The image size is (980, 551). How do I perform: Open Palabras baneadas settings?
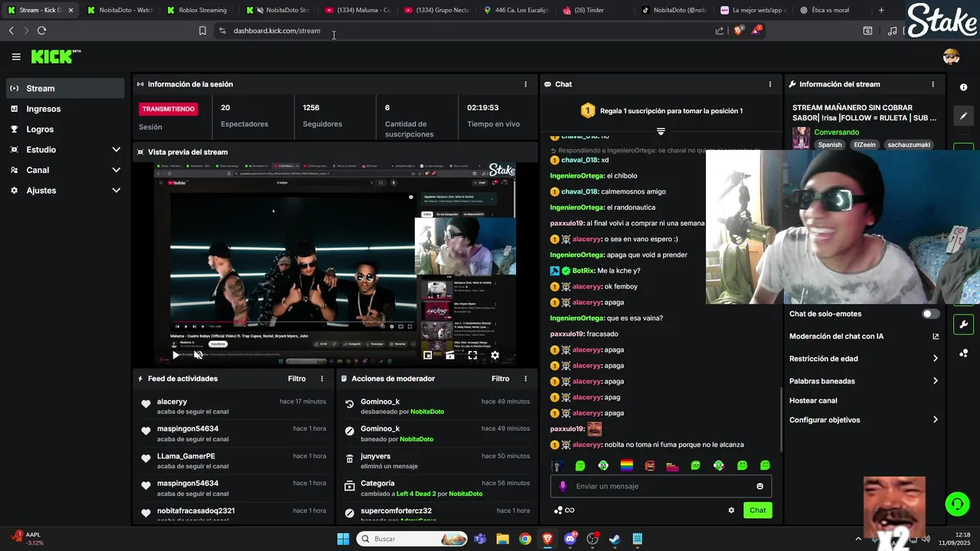[x=864, y=381]
